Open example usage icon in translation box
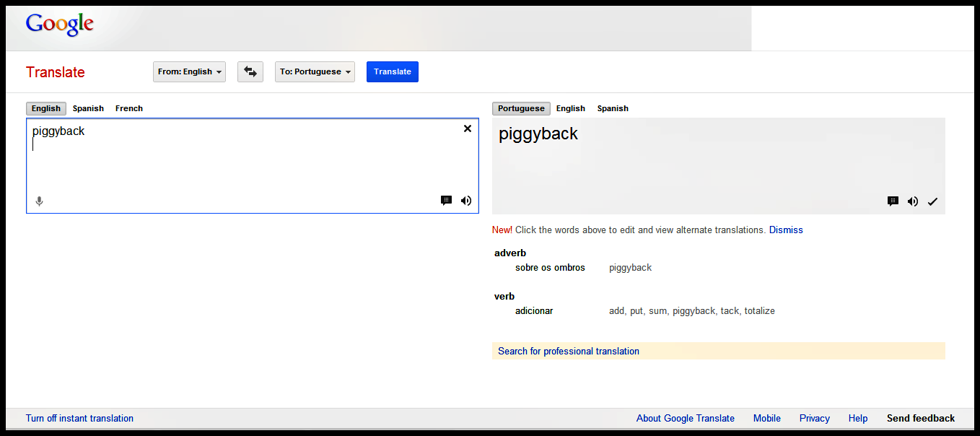 tap(893, 201)
